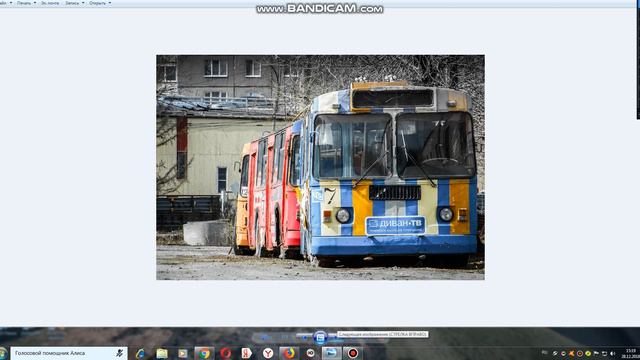Open Bandicam recorder taskbar icon
Screen dimensions: 640x360
pyautogui.click(x=353, y=353)
